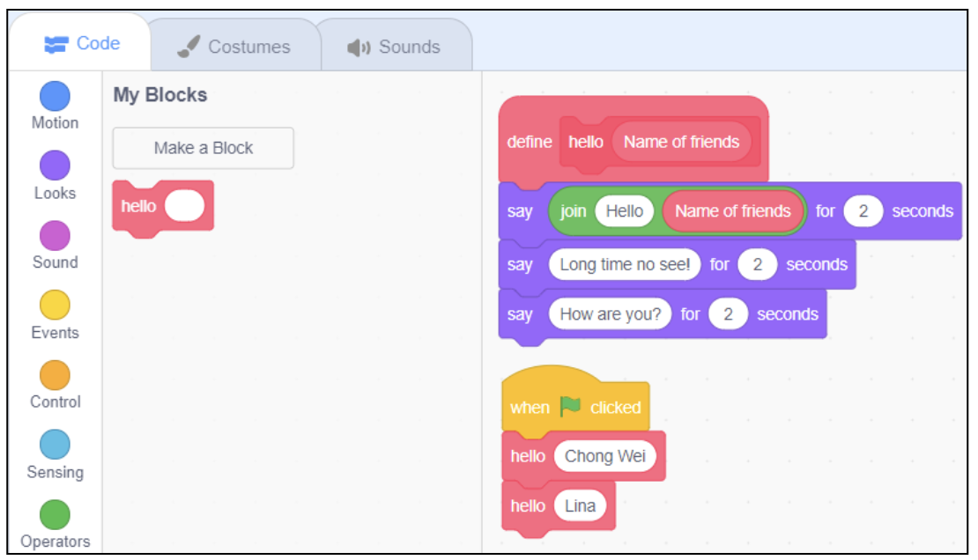The height and width of the screenshot is (560, 978).
Task: Select the Operators category circle
Action: (55, 515)
